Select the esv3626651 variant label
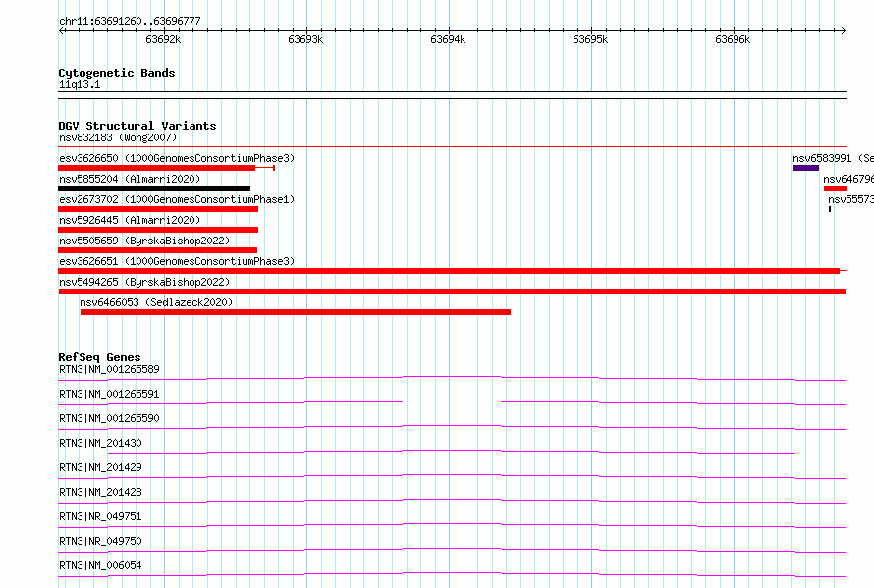874x588 pixels. click(177, 261)
